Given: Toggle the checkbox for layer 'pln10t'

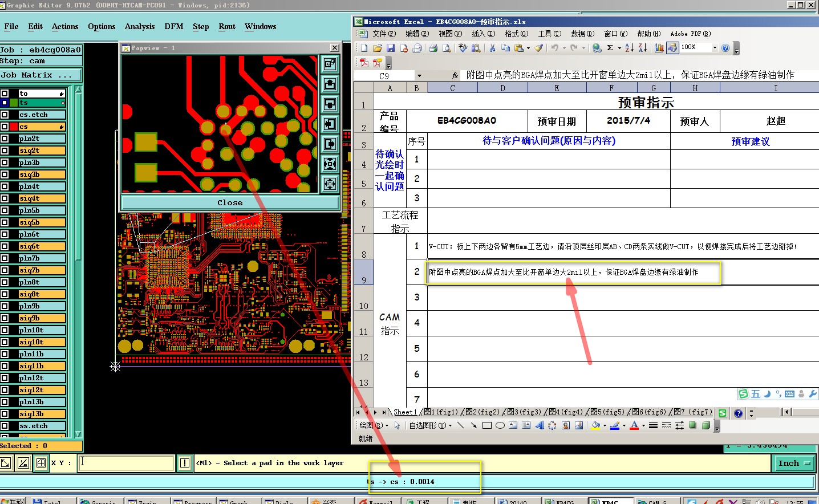Looking at the screenshot, I should pos(5,330).
